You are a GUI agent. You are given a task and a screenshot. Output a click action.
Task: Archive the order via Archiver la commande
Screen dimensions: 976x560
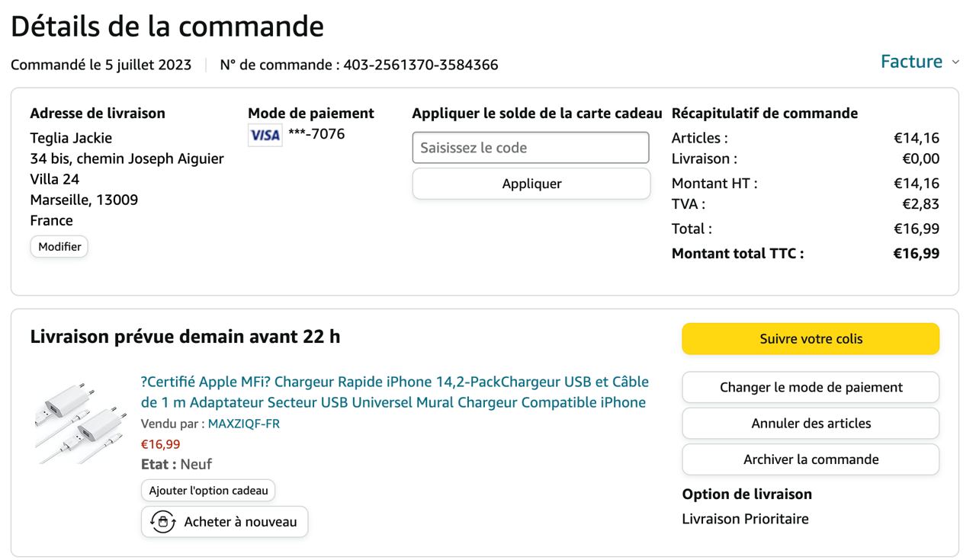pyautogui.click(x=811, y=459)
